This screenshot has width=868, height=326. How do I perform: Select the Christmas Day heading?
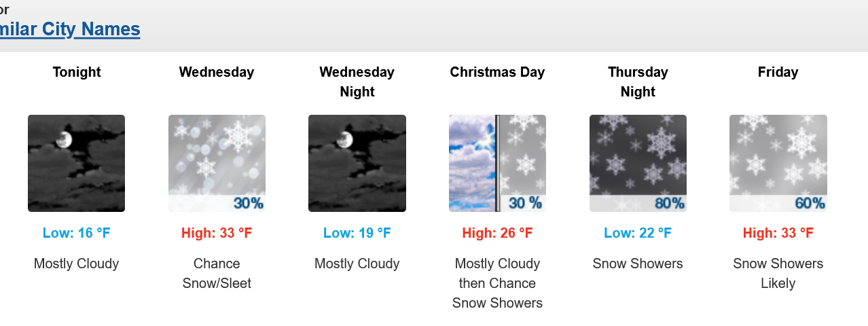pos(497,72)
